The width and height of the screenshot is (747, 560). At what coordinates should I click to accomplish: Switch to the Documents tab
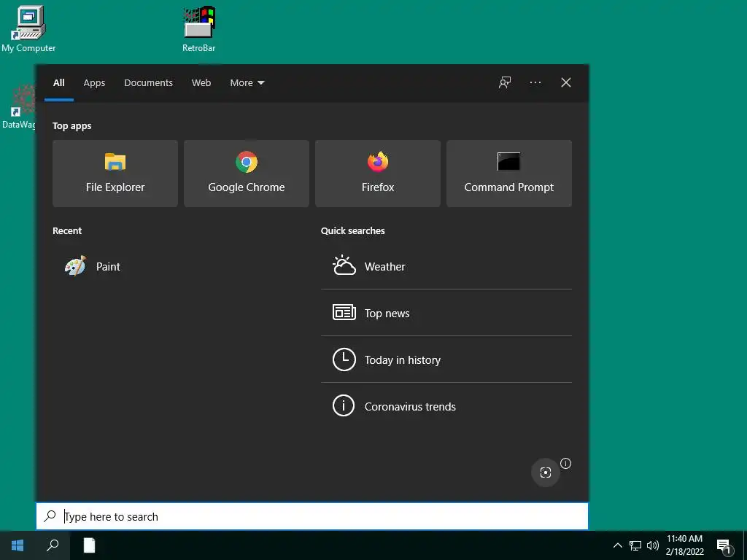[x=148, y=82]
